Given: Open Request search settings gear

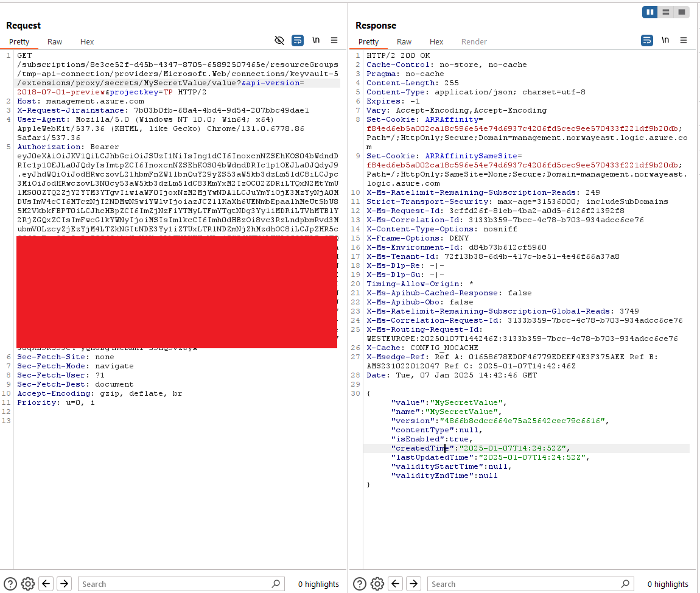Looking at the screenshot, I should coord(28,584).
